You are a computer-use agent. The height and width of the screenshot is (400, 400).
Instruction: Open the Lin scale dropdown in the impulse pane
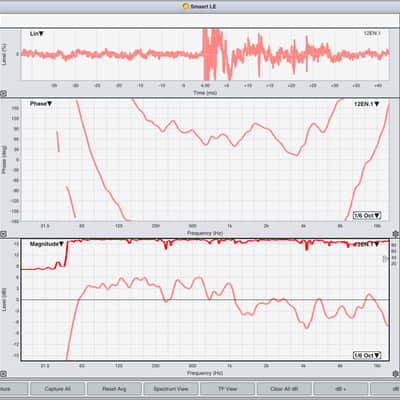click(x=37, y=34)
